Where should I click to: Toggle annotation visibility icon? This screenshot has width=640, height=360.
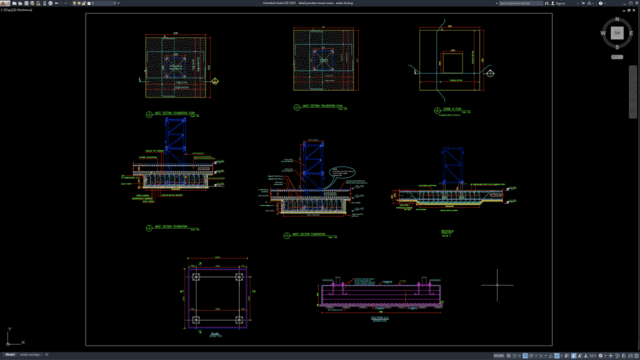(x=573, y=356)
